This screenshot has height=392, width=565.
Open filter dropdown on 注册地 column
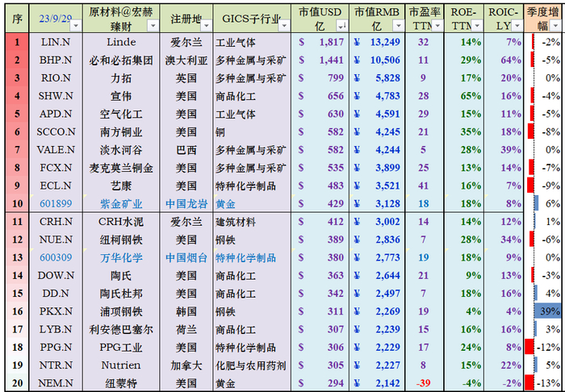[207, 26]
